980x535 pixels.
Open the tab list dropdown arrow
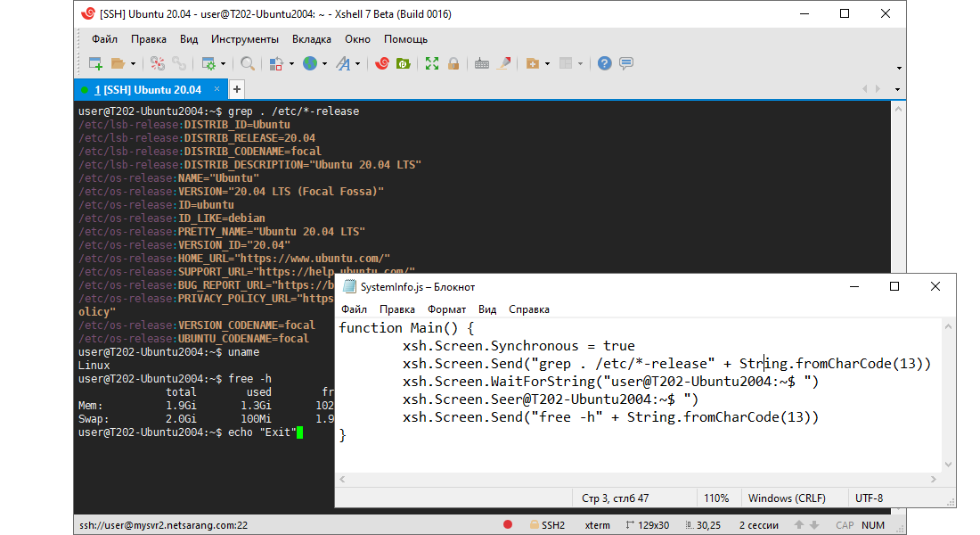[897, 89]
